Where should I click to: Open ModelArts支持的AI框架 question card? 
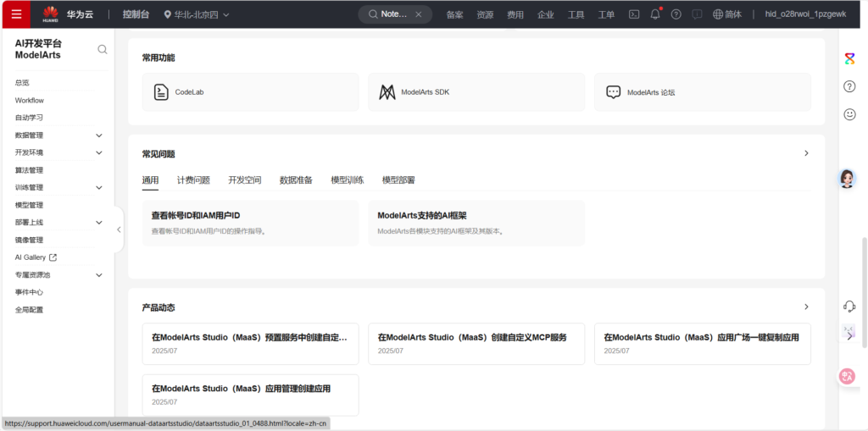(x=476, y=223)
